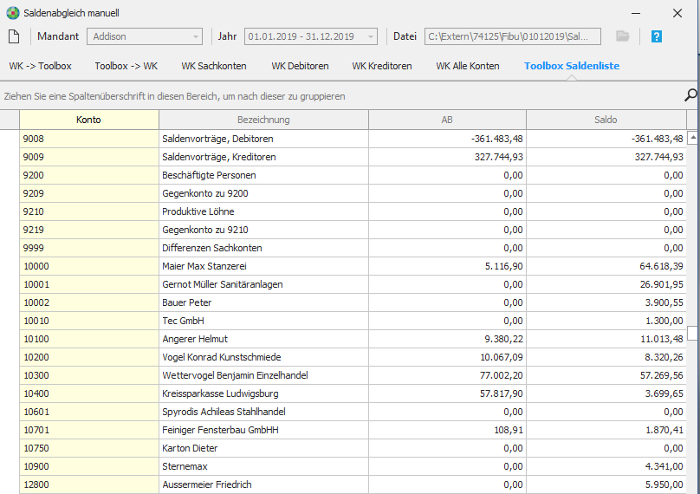Viewport: 700px width, 494px height.
Task: Open the folder browse icon beside Datei
Action: [622, 36]
